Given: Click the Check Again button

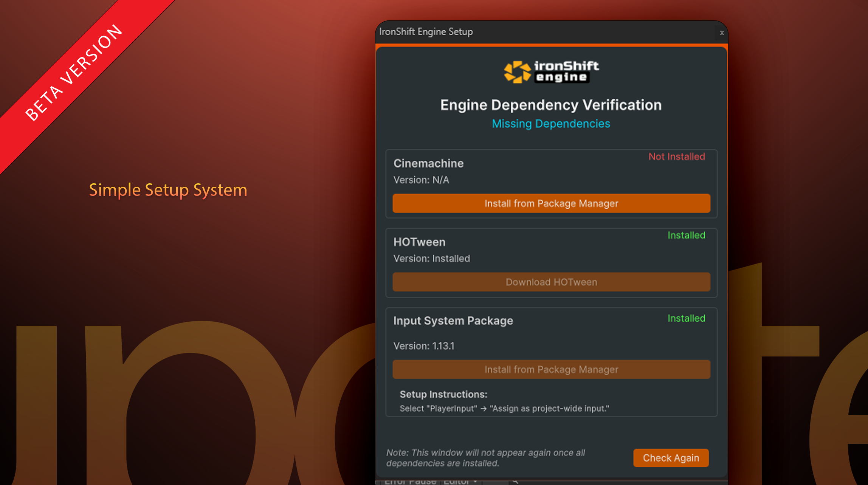Looking at the screenshot, I should (671, 458).
